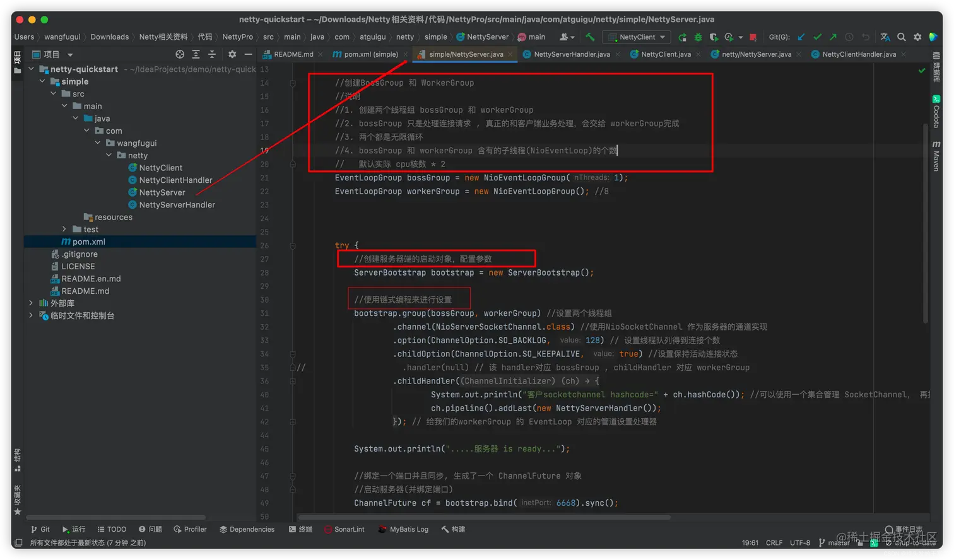Viewport: 954px width, 560px height.
Task: Collapse the netty package
Action: click(x=109, y=155)
